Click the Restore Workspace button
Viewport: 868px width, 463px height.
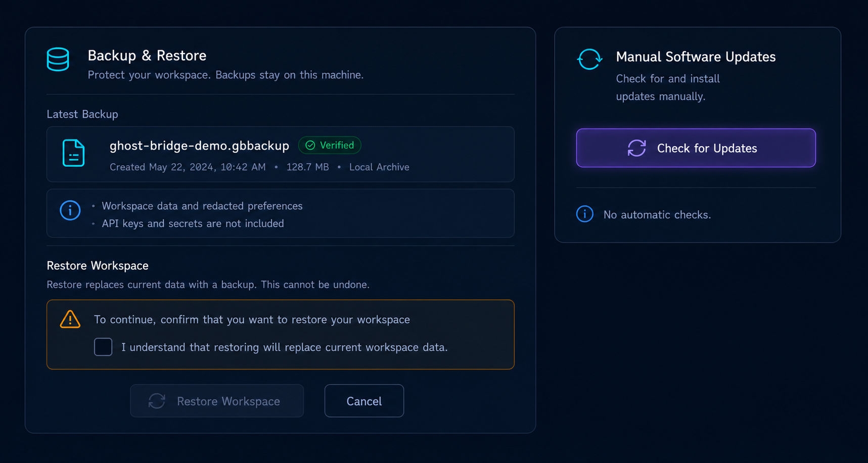point(217,401)
